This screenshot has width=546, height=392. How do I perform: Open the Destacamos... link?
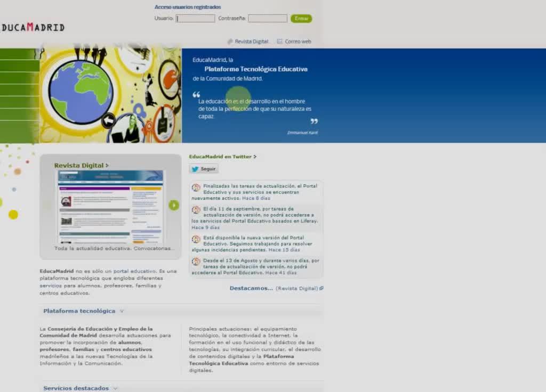(x=251, y=288)
